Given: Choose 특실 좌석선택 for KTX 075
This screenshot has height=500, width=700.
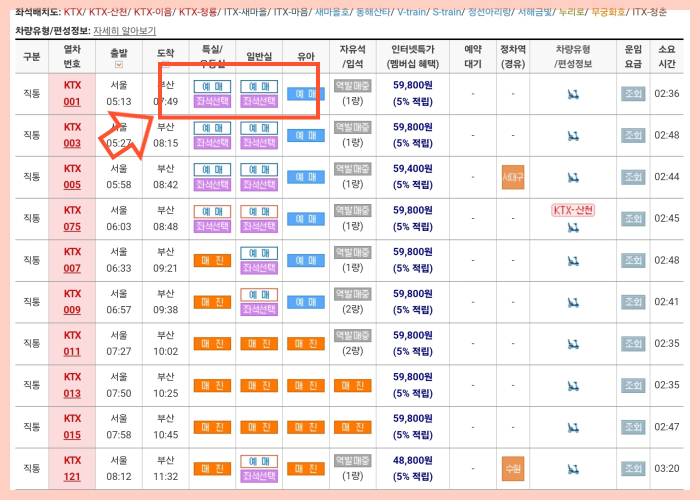Looking at the screenshot, I should coord(212,226).
